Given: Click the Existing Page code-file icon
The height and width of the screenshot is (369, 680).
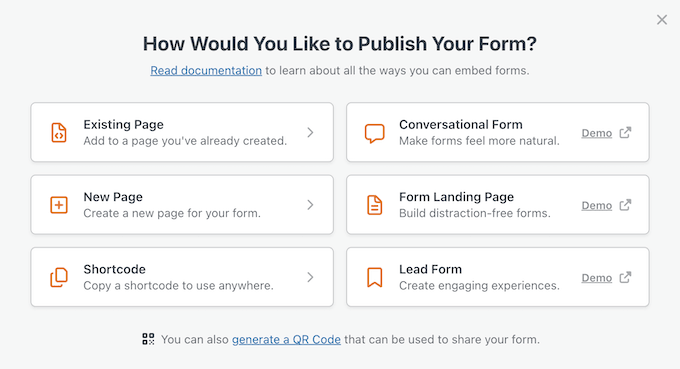Looking at the screenshot, I should click(x=59, y=132).
